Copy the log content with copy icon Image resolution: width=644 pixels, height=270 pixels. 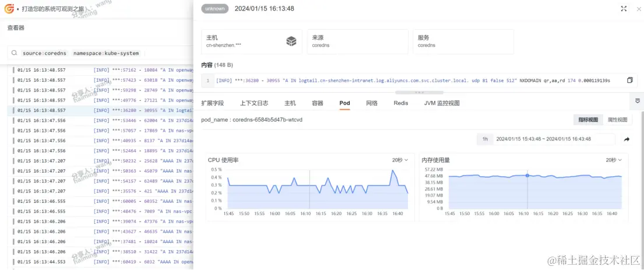(629, 80)
